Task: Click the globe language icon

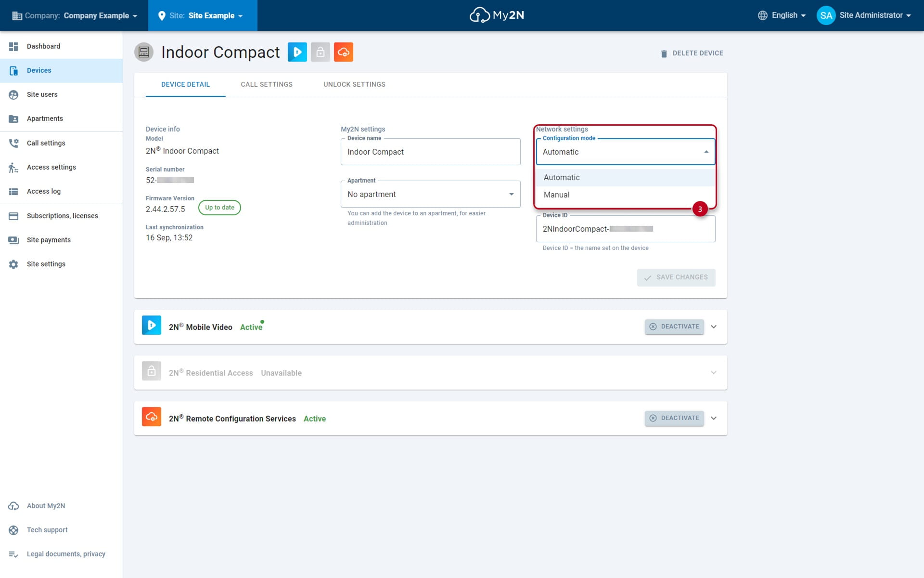Action: pyautogui.click(x=763, y=15)
